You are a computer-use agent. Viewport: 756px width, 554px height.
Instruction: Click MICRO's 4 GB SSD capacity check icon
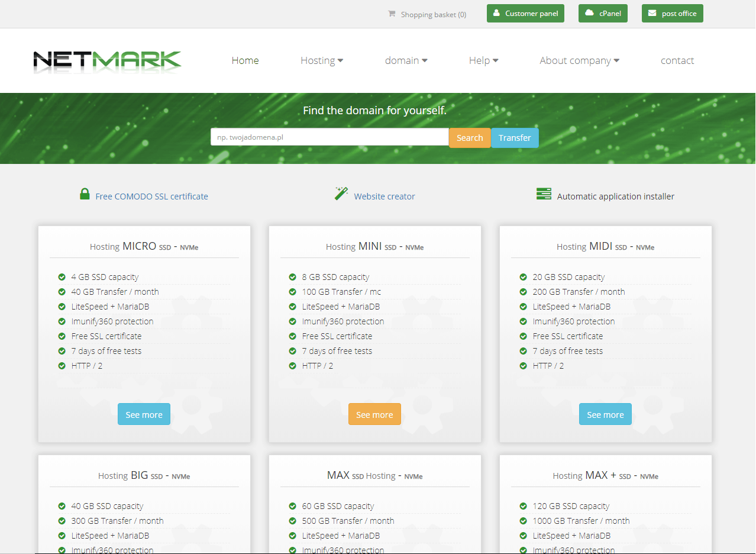coord(62,277)
